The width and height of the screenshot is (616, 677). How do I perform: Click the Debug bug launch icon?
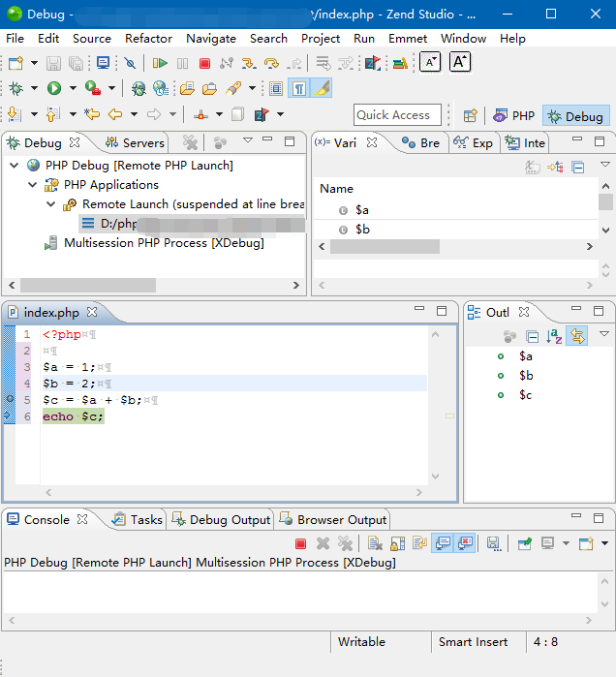15,88
